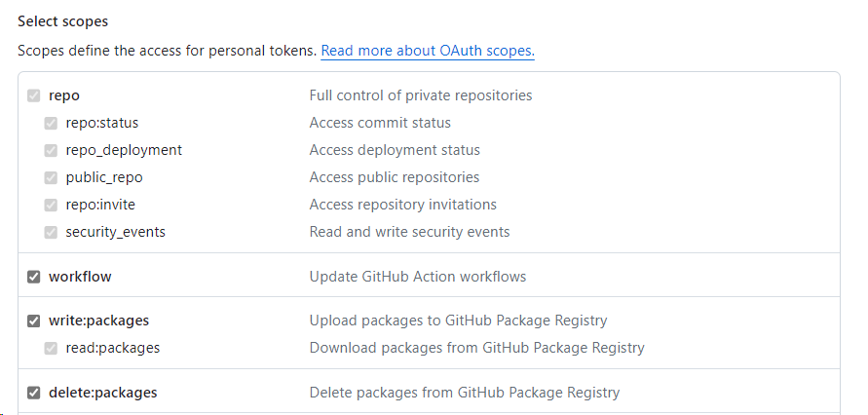The width and height of the screenshot is (868, 415).
Task: Open the 'Read more about OAuth scopes' link
Action: (427, 51)
